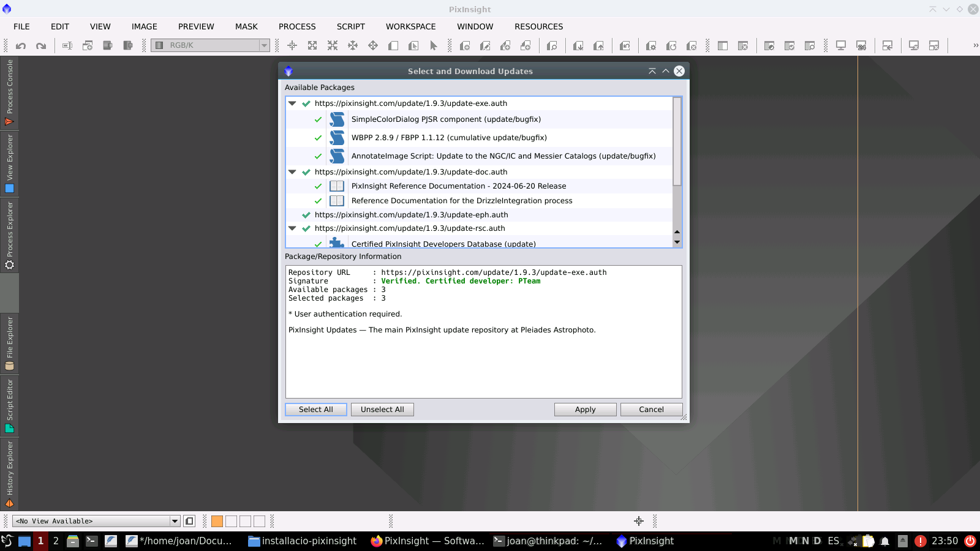Open the View Explorer side panel
The image size is (980, 551).
pos(9,163)
